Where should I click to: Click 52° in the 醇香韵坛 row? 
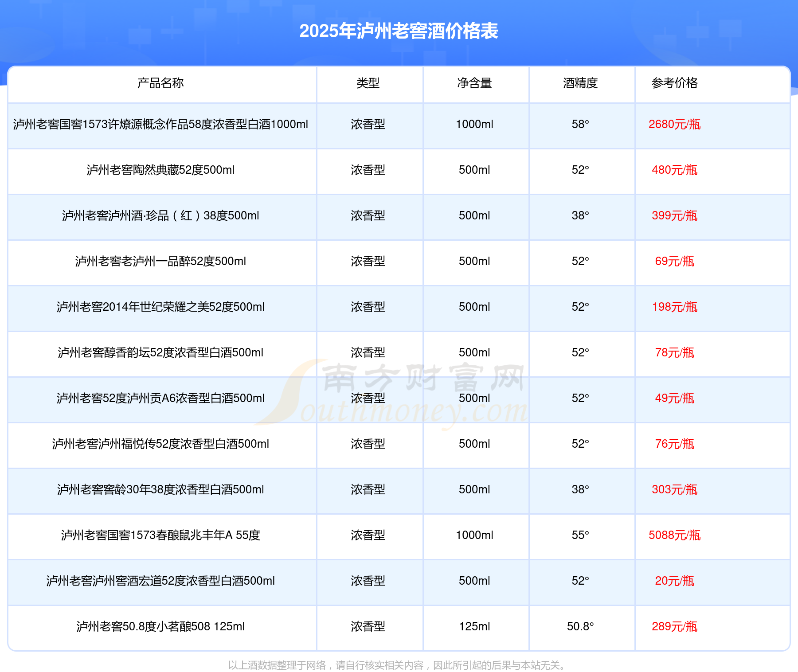pyautogui.click(x=580, y=352)
